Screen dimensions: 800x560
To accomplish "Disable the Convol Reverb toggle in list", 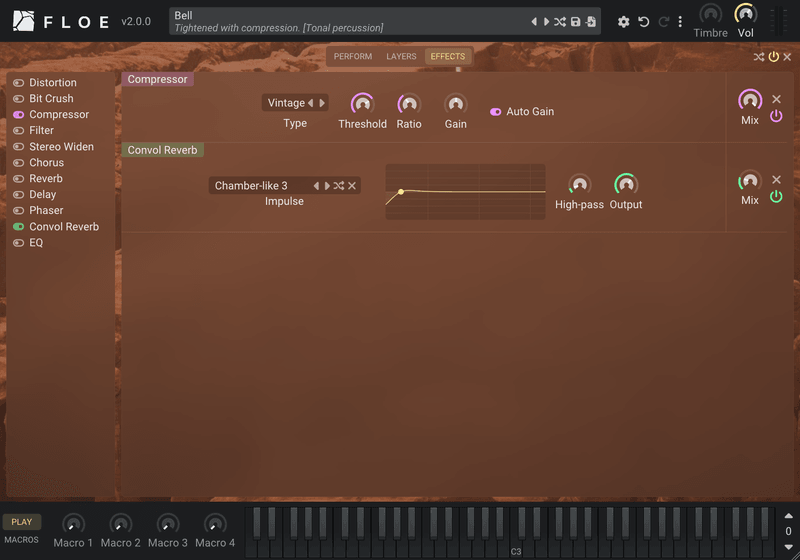I will point(18,226).
